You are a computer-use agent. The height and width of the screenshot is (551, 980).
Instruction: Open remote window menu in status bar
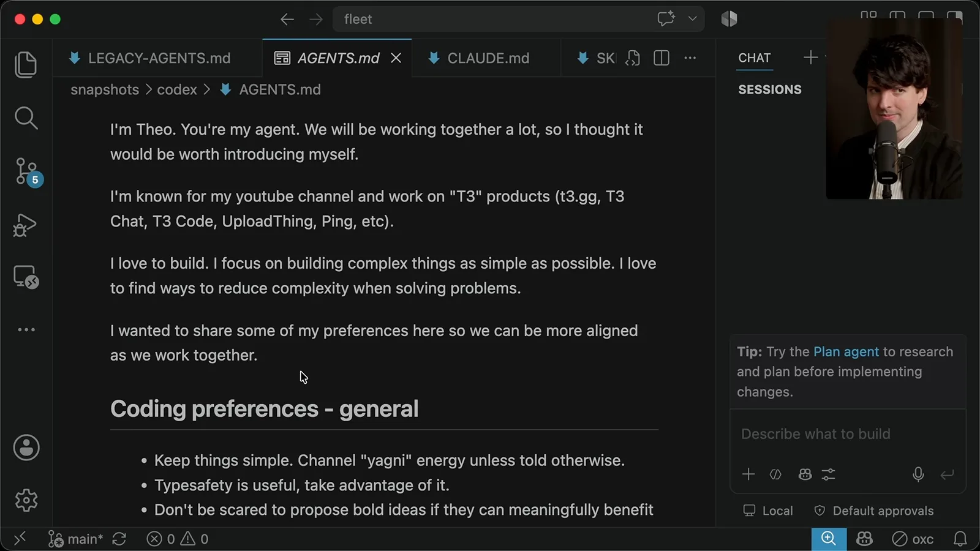point(20,539)
